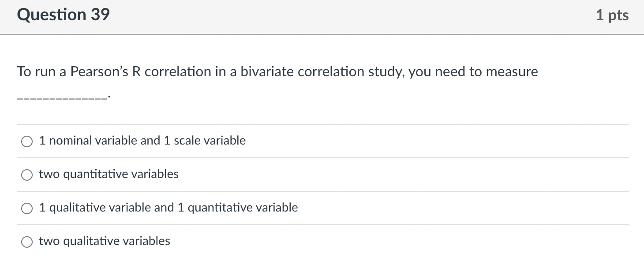Click the phrase "you need to measure"

click(473, 71)
